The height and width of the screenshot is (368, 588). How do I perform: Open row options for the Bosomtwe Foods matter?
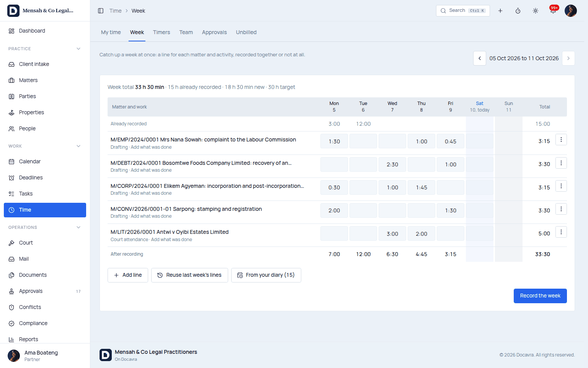[561, 163]
